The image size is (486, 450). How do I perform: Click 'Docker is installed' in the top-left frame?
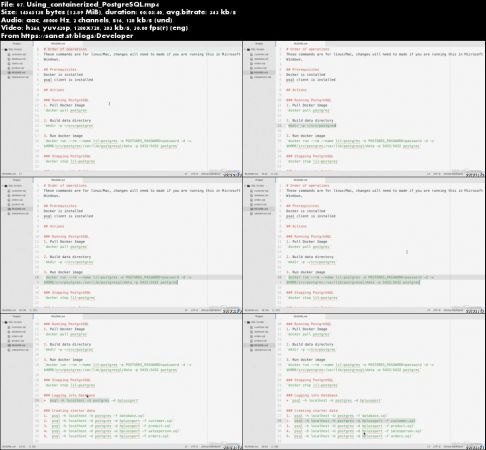63,75
